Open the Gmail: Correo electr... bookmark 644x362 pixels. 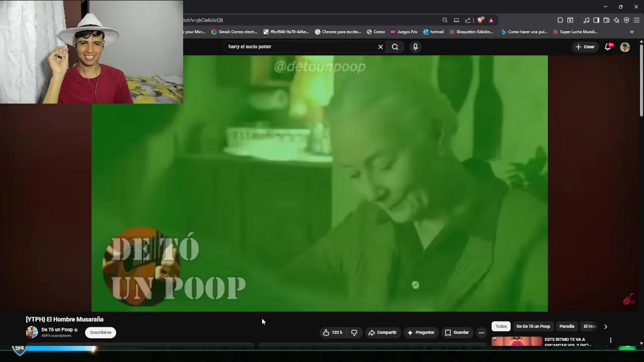point(234,32)
